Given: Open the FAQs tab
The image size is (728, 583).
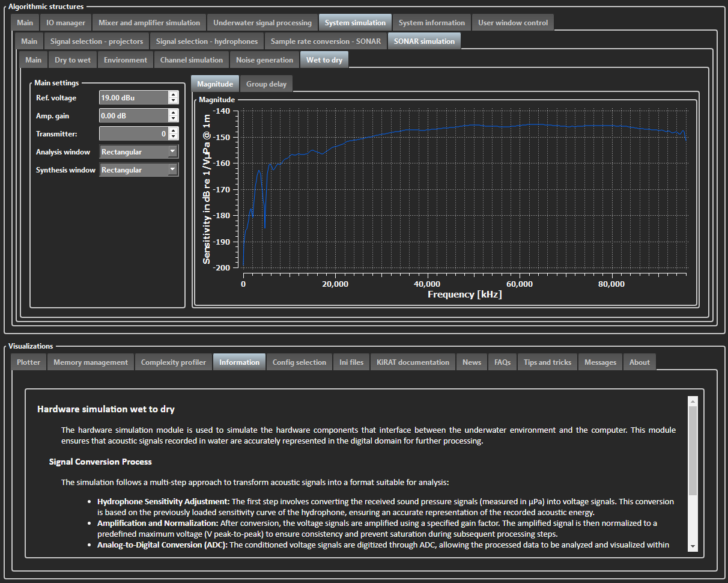Looking at the screenshot, I should (503, 362).
